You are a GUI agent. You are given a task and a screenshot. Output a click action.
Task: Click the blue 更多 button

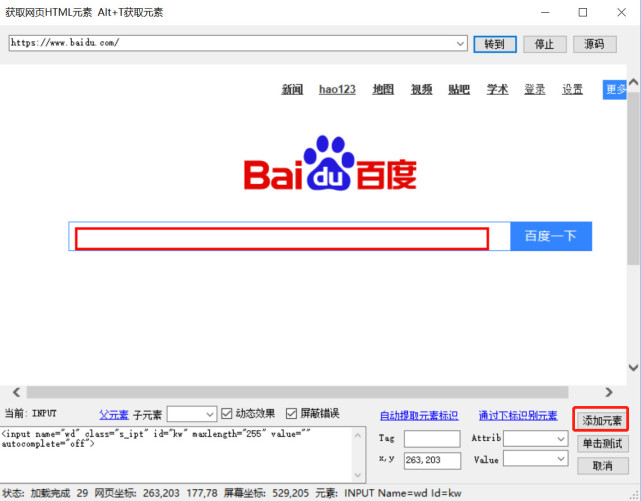614,89
